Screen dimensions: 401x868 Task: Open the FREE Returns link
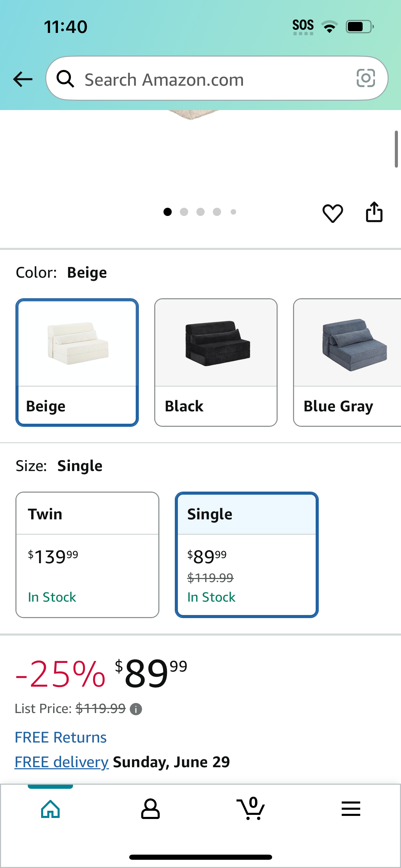point(61,737)
